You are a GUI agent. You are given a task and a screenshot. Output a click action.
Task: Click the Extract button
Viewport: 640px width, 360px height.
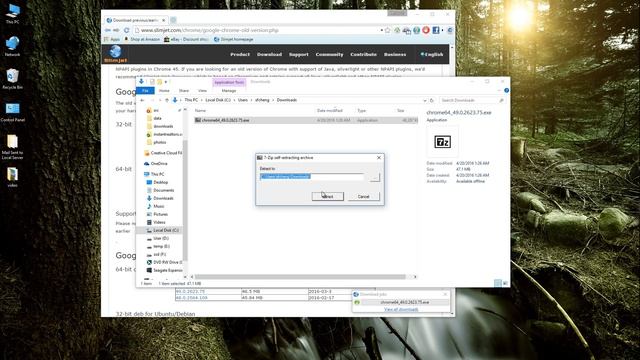tap(328, 196)
